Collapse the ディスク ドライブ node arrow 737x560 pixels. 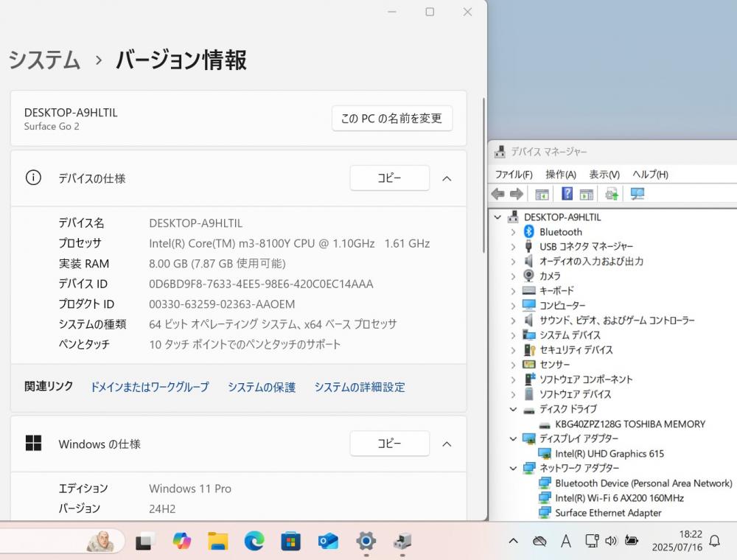513,409
